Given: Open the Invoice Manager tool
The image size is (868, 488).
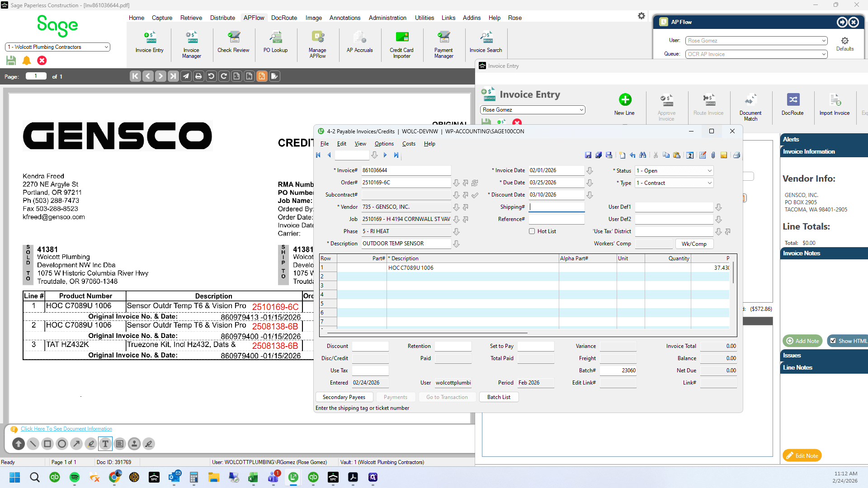Looking at the screenshot, I should point(191,45).
